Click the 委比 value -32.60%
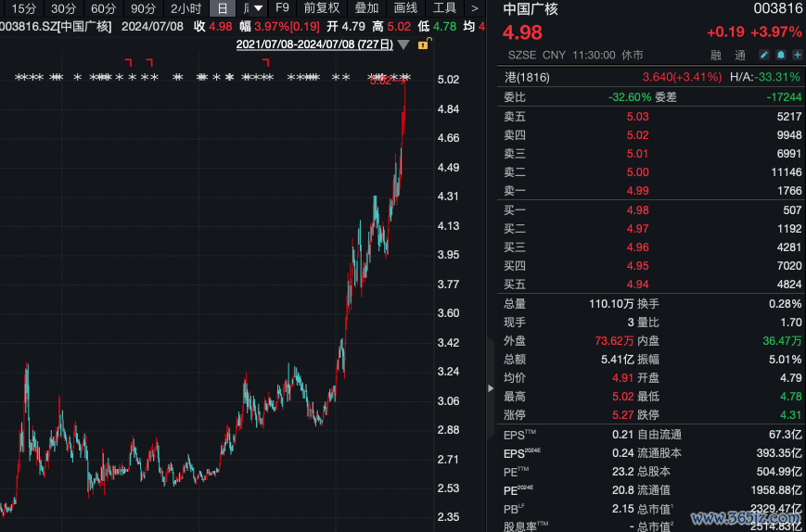This screenshot has height=532, width=806. 629,97
